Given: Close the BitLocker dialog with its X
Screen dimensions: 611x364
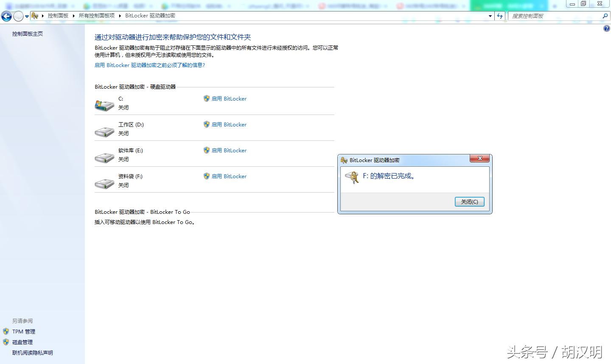Looking at the screenshot, I should [480, 159].
